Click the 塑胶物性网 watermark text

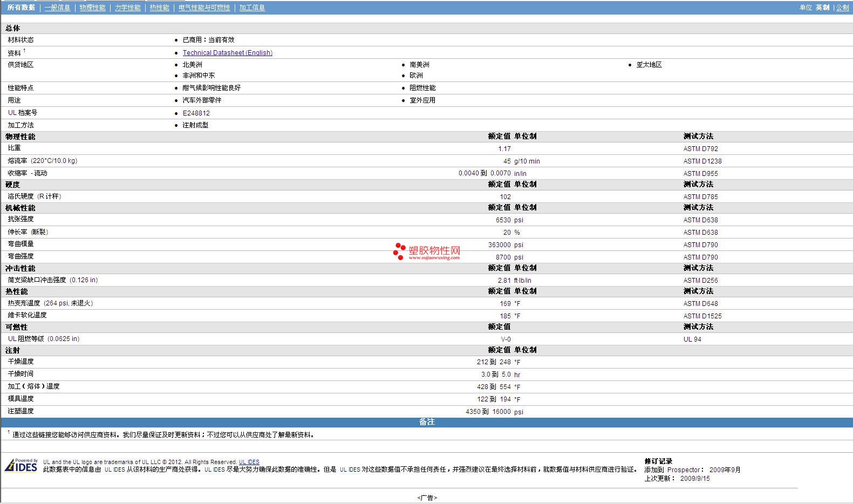click(x=434, y=251)
